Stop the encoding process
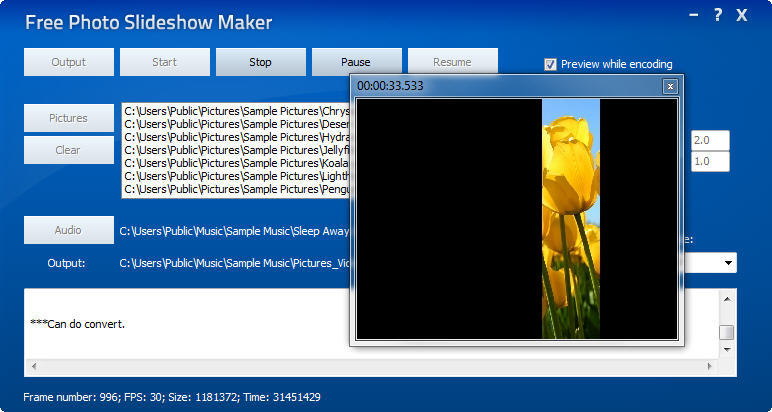Screen dimensions: 772x412 [260, 62]
